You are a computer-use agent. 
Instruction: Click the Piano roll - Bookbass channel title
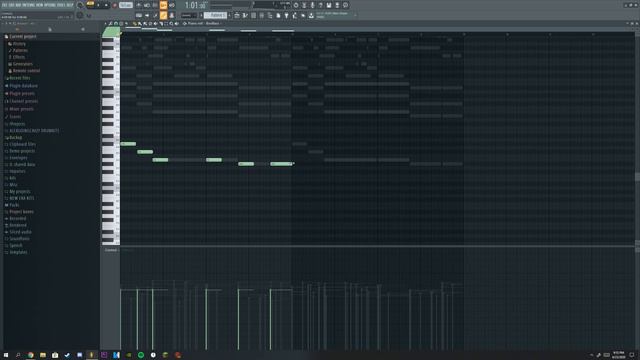[204, 24]
